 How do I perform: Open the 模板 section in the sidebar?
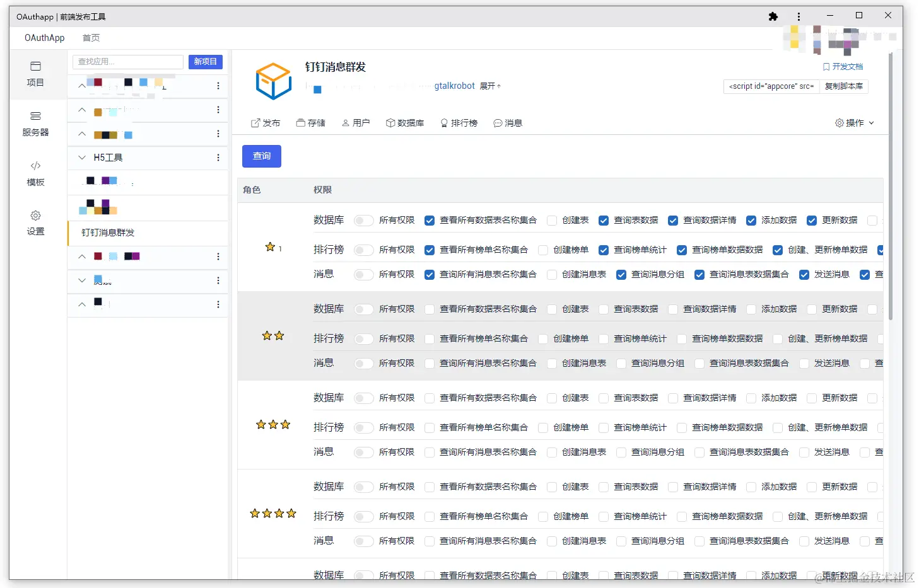35,174
